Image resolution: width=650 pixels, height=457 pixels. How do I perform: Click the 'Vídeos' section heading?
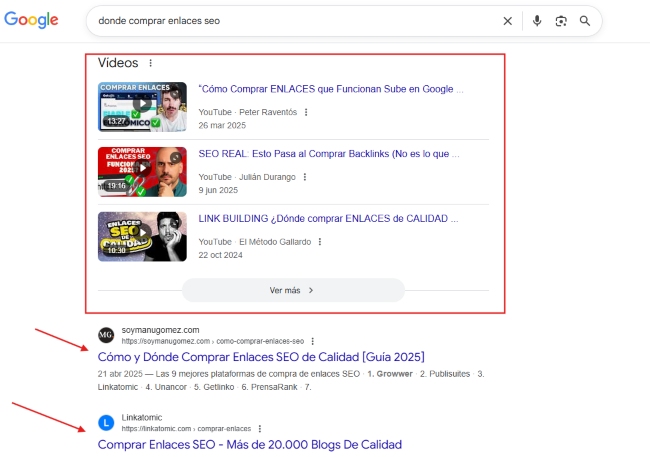pyautogui.click(x=118, y=63)
